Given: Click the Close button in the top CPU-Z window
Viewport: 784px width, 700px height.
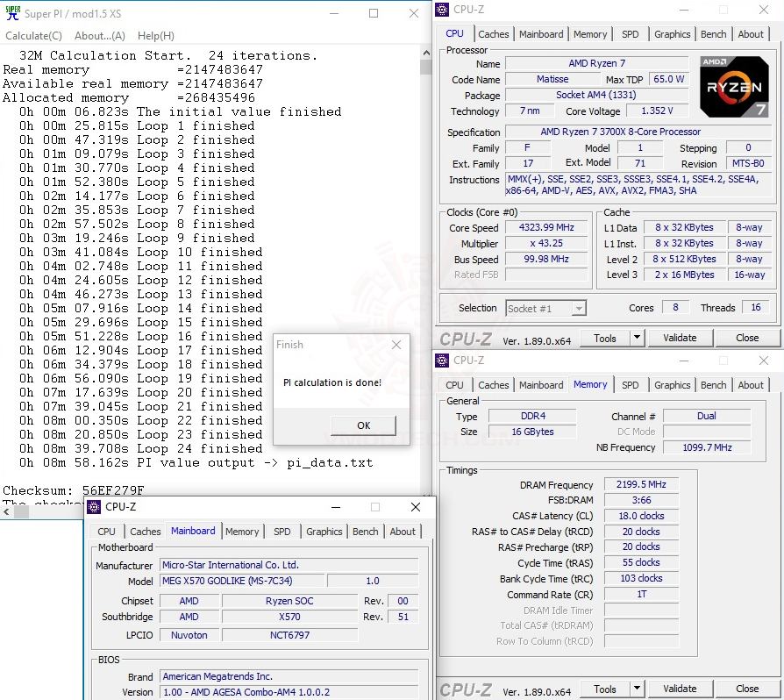Looking at the screenshot, I should click(745, 338).
